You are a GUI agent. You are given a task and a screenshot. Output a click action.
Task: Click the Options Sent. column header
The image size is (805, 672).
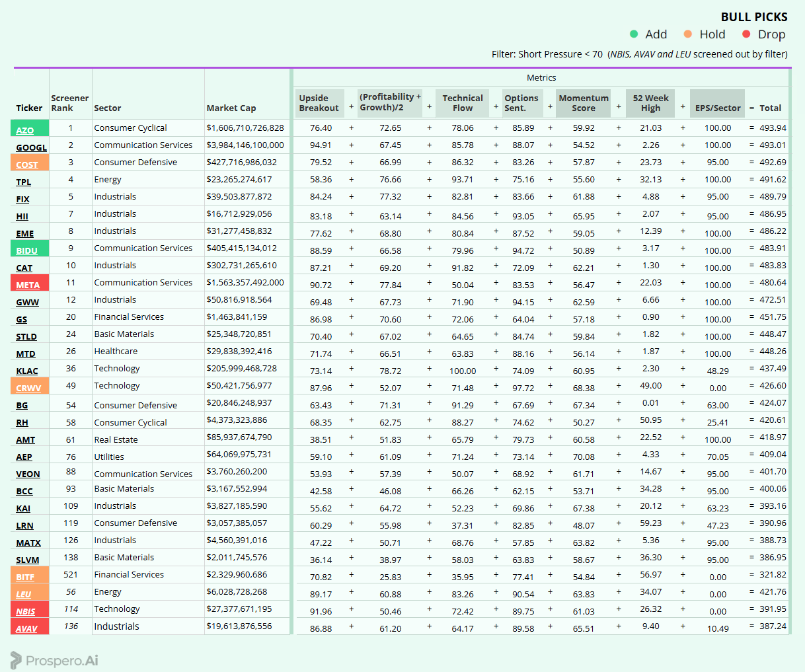point(521,103)
